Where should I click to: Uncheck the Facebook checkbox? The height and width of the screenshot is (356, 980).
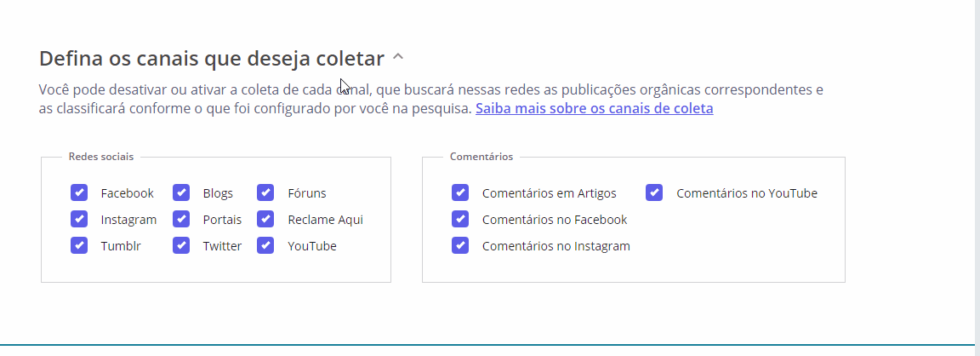point(79,193)
